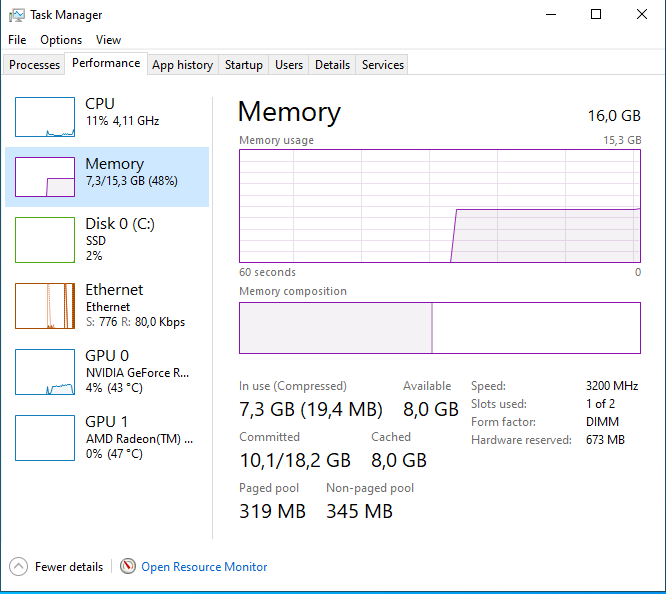Open the Options menu

tap(61, 40)
